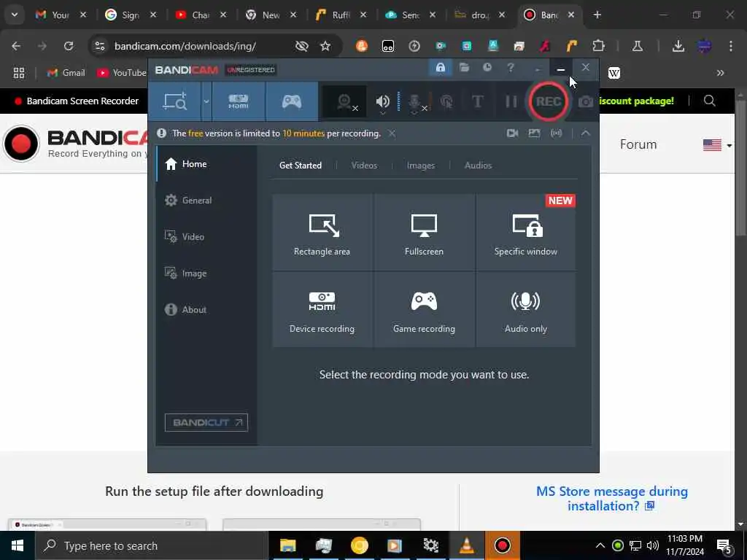This screenshot has height=560, width=747.
Task: Toggle the microphone icon in toolbar
Action: tap(415, 102)
